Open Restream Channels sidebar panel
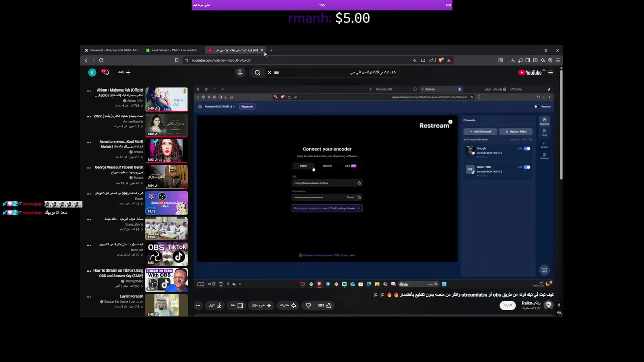The width and height of the screenshot is (644, 362). coord(544,121)
